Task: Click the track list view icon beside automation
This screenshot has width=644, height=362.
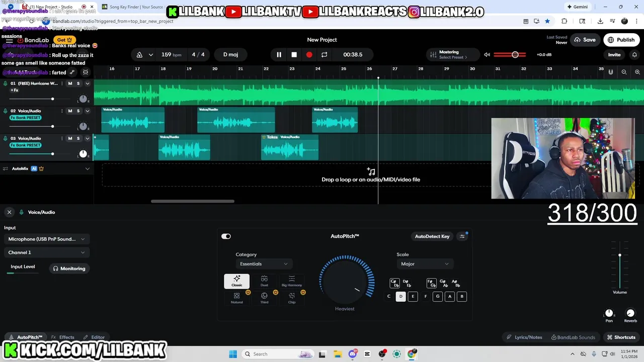Action: point(86,72)
